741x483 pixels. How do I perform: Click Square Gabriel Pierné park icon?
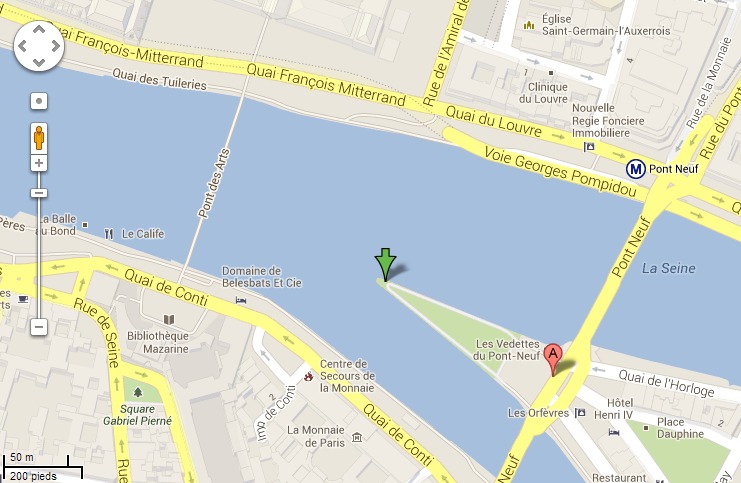[x=138, y=392]
